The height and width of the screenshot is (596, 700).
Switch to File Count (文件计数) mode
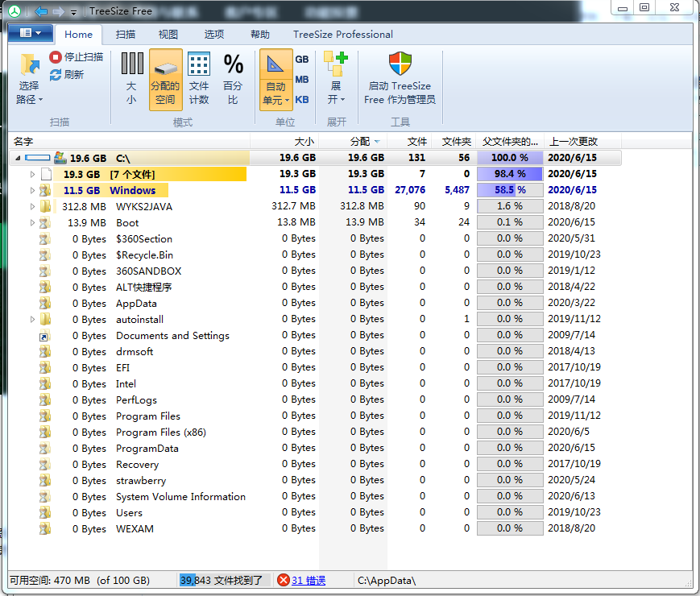point(199,79)
